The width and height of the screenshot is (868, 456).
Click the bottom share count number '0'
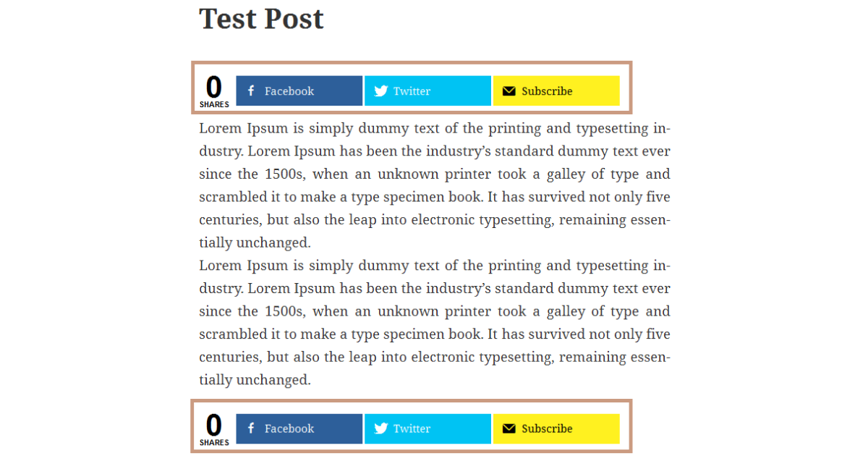pos(213,426)
